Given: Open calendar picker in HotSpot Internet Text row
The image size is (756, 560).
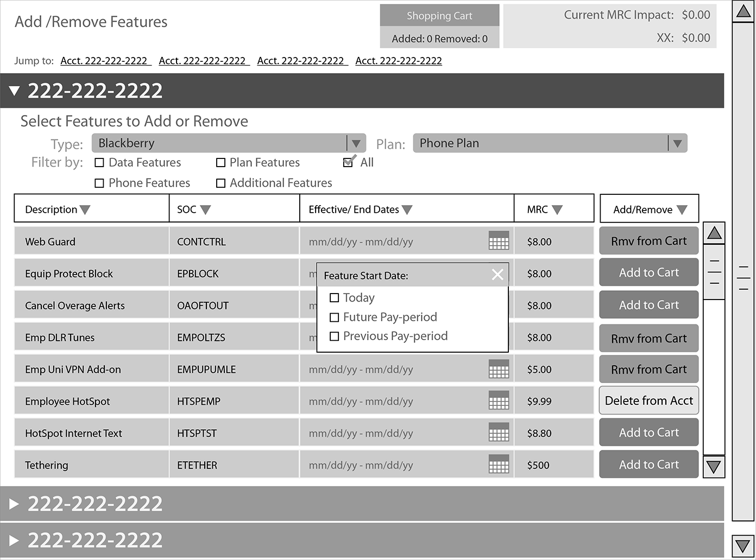Looking at the screenshot, I should (x=499, y=432).
